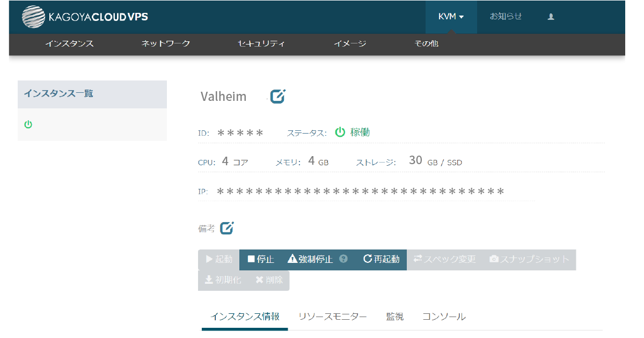Click the help question mark near 強制停止
This screenshot has width=644, height=338.
click(343, 259)
